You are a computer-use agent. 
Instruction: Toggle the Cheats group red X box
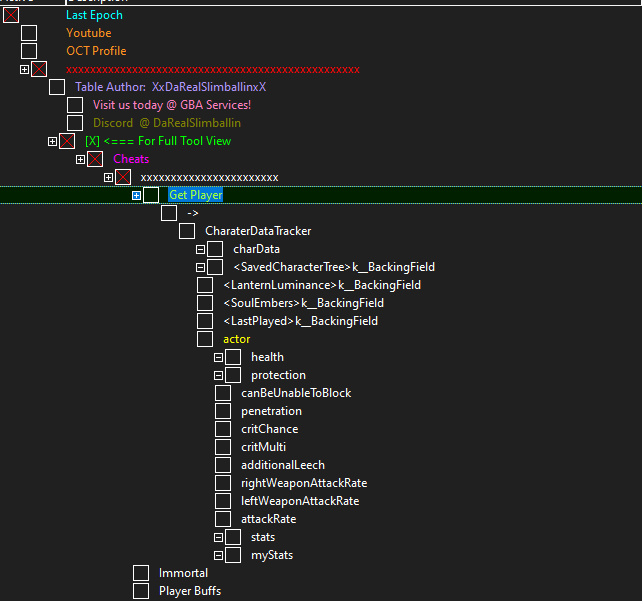tap(95, 159)
